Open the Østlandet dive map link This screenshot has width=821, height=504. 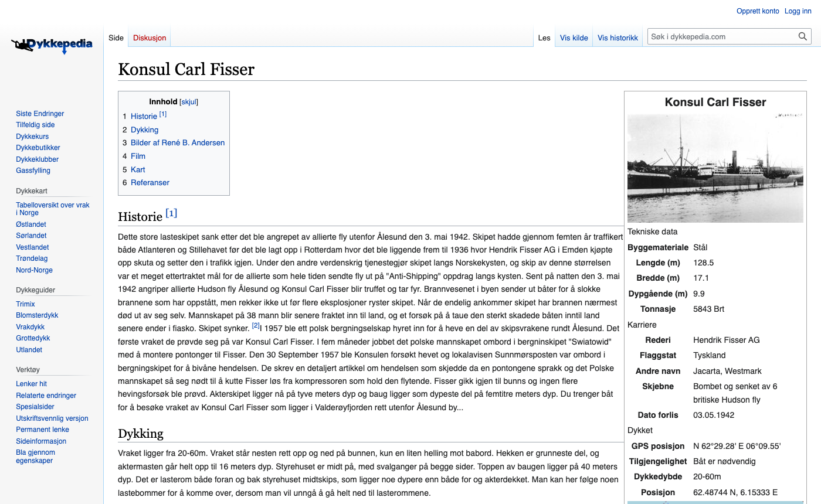pos(31,224)
